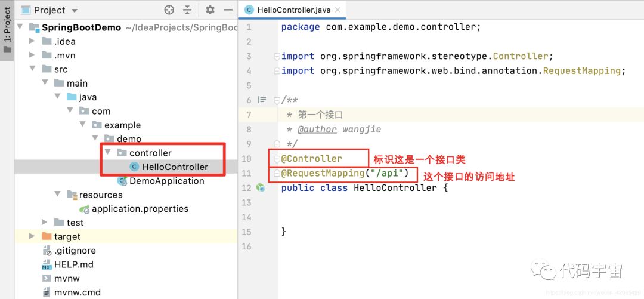Click the .idea folder icon

pyautogui.click(x=47, y=41)
